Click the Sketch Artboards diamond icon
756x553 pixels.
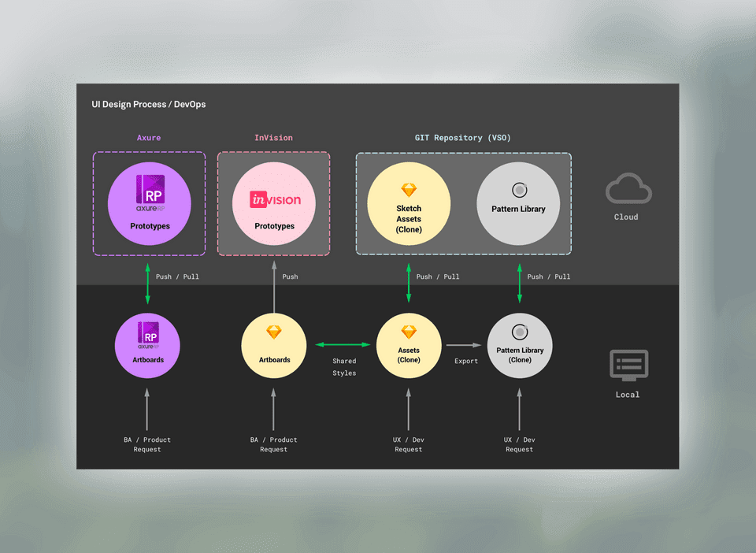click(x=273, y=345)
